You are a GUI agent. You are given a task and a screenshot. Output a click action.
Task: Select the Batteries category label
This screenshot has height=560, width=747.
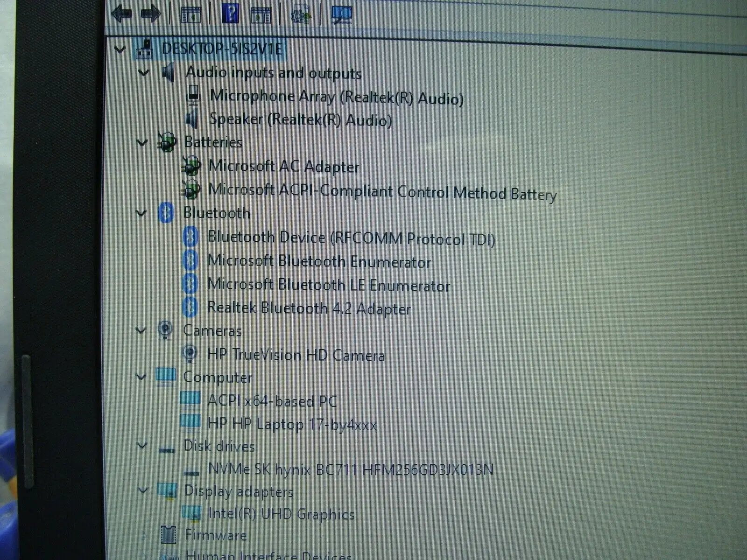click(x=213, y=142)
